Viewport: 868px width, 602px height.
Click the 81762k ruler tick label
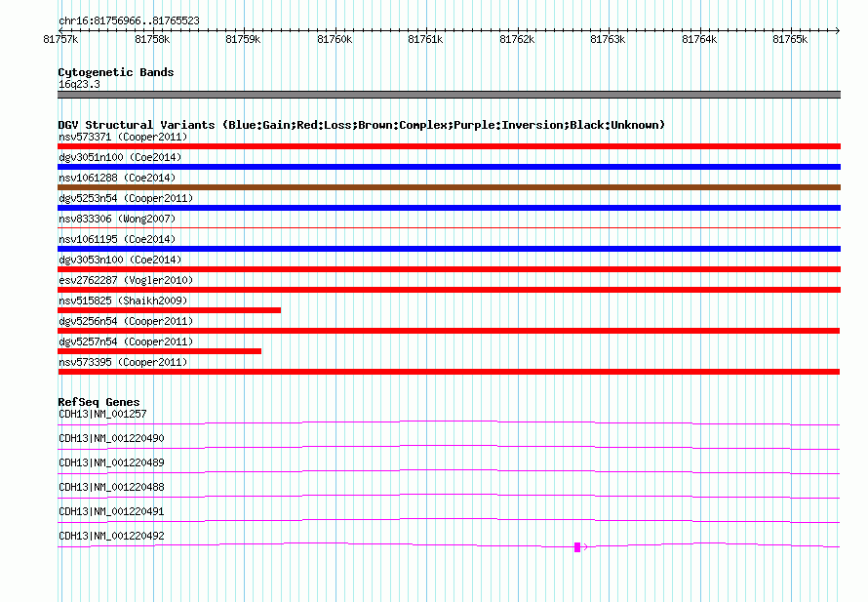tap(517, 39)
